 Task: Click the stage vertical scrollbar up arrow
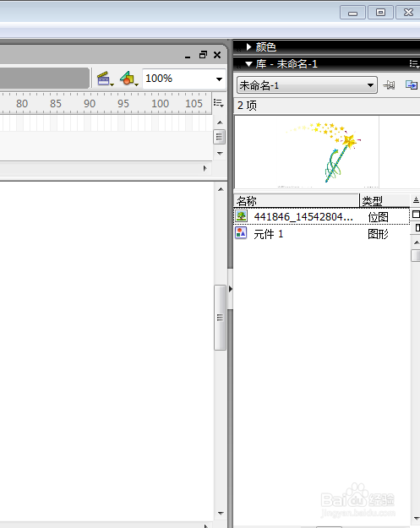point(221,189)
